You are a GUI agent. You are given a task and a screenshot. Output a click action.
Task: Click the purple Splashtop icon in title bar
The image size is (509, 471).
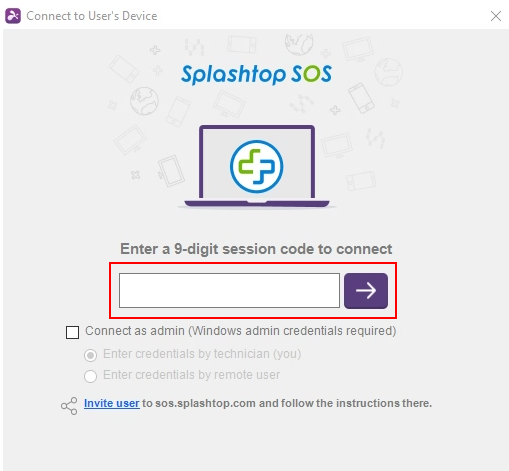click(x=13, y=16)
